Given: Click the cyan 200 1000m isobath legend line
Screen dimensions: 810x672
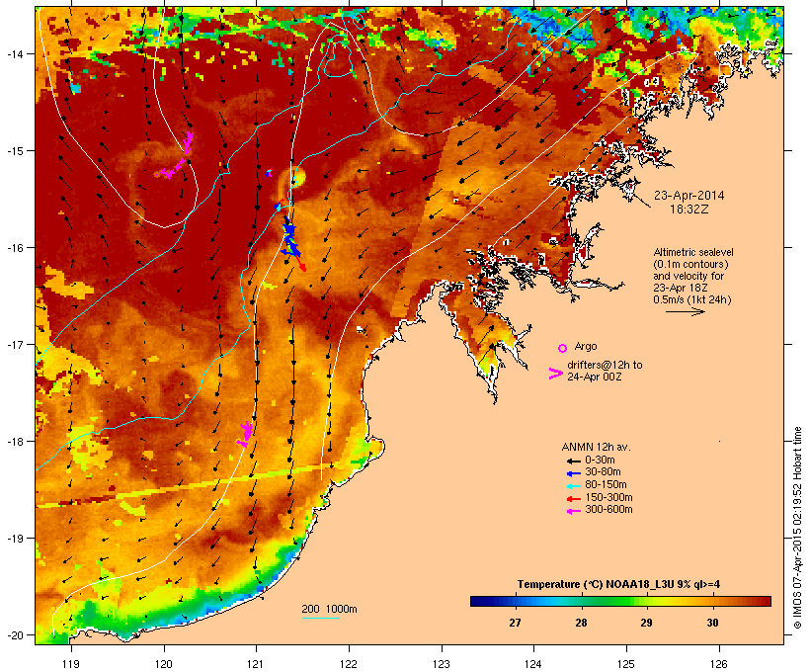Looking at the screenshot, I should pyautogui.click(x=320, y=618).
